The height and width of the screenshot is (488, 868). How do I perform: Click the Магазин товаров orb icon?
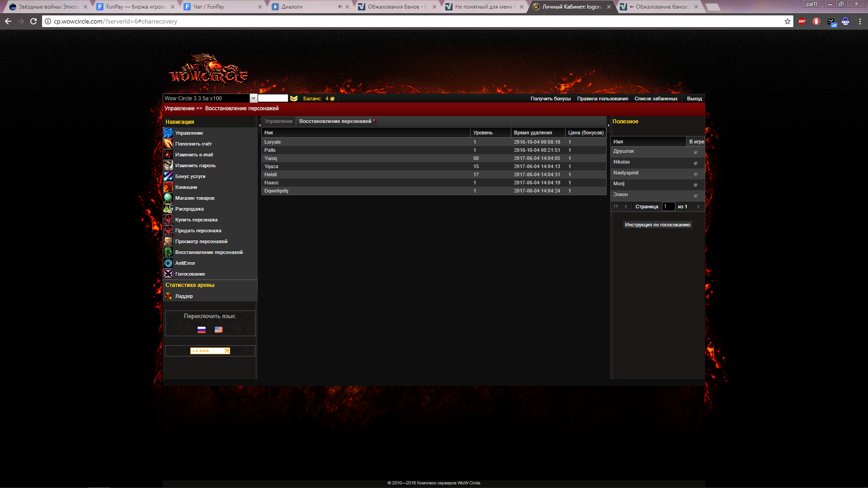pyautogui.click(x=168, y=198)
